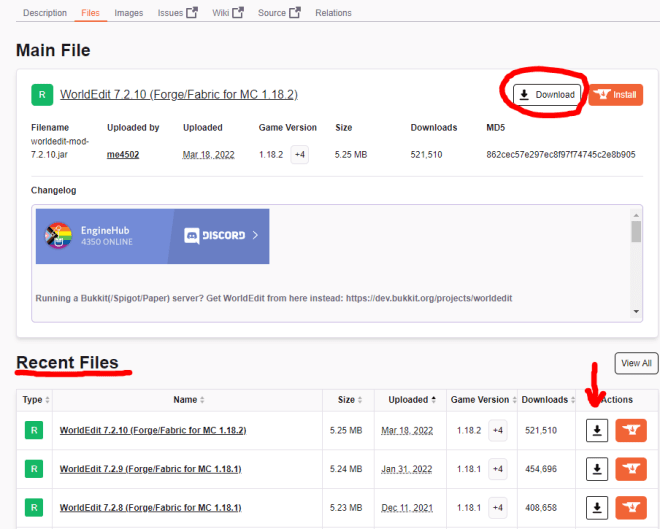Click the Dec 11, 2021 upload date
The height and width of the screenshot is (529, 660).
tap(407, 508)
